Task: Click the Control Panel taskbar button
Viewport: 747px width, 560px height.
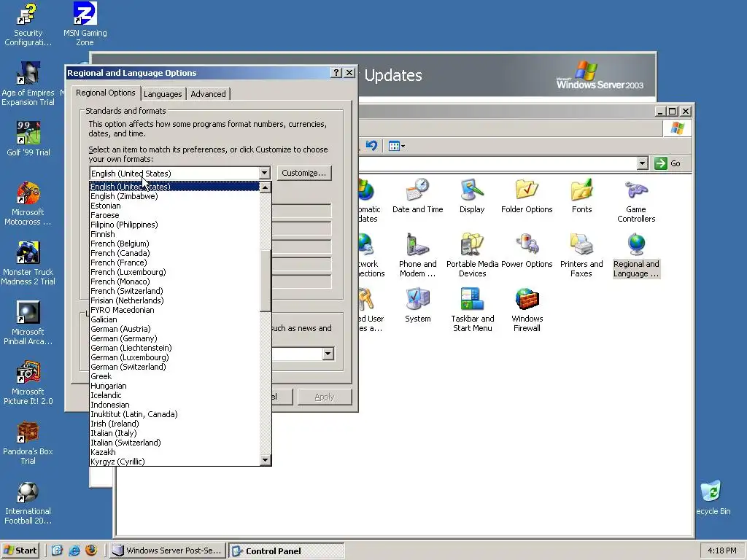Action: tap(286, 551)
